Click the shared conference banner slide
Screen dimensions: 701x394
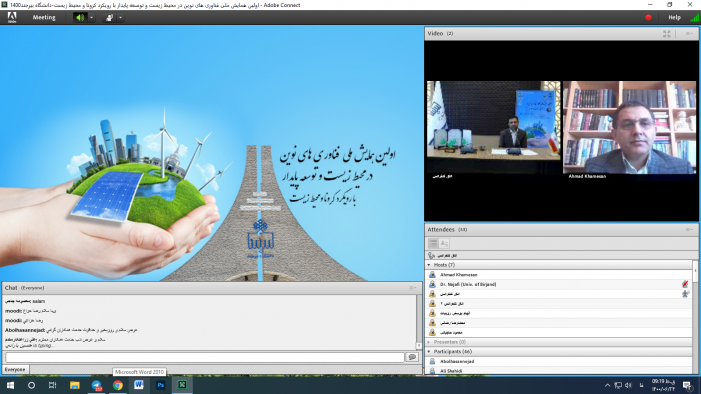click(211, 153)
